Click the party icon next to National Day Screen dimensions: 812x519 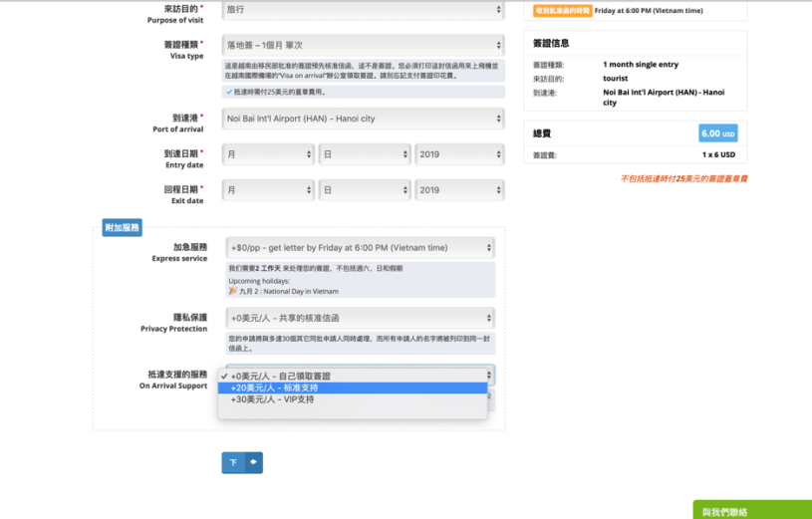tap(233, 291)
